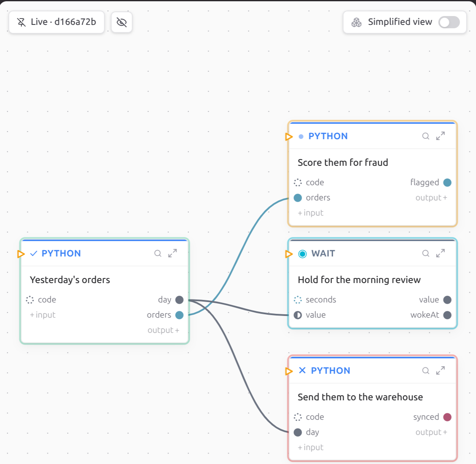Screen dimensions: 476x464
Task: Run the Send them to the warehouse node
Action: pos(289,371)
